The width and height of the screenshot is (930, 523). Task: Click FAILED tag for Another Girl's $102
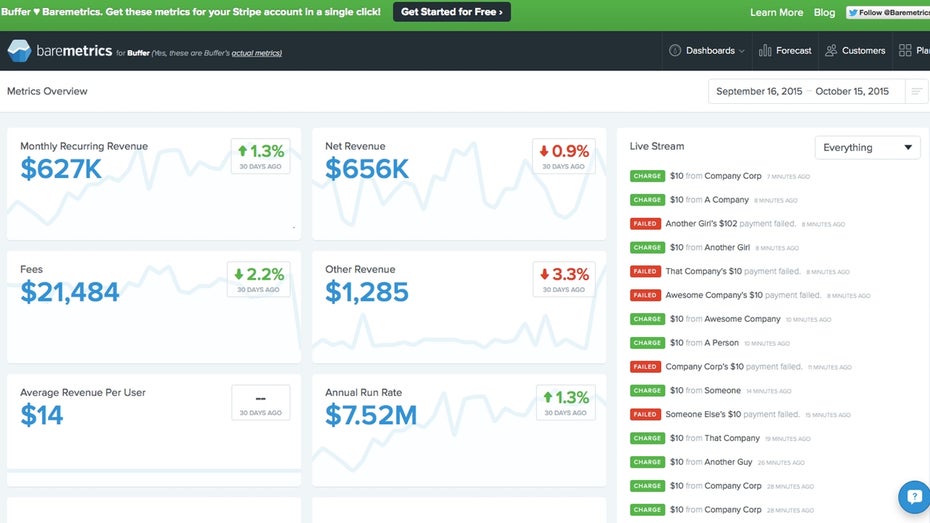pyautogui.click(x=645, y=224)
